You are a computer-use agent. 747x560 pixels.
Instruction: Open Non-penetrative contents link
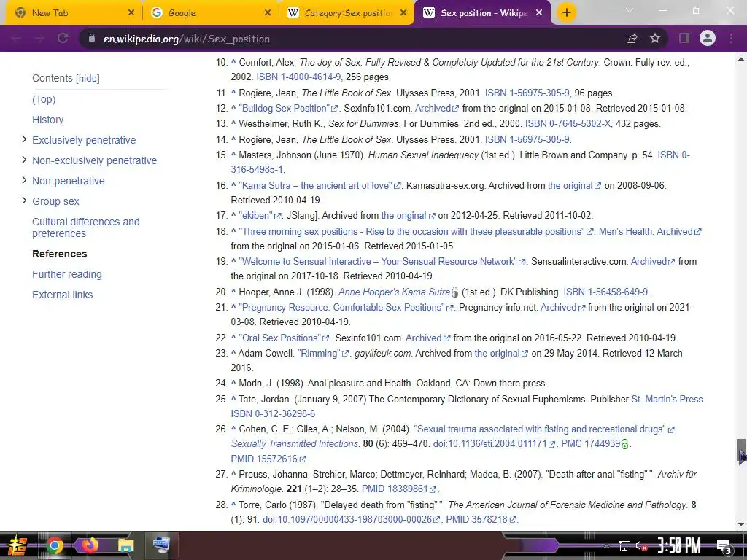tap(68, 181)
